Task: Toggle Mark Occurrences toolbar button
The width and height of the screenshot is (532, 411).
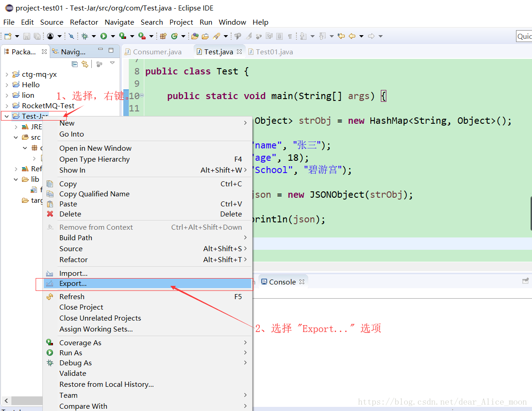Action: 249,36
